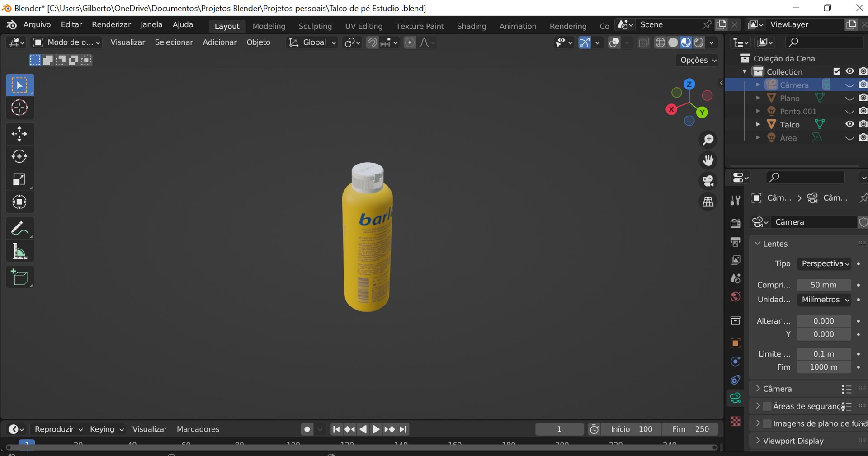The width and height of the screenshot is (868, 456).
Task: Click the Fim 1000 m clip field
Action: (824, 367)
